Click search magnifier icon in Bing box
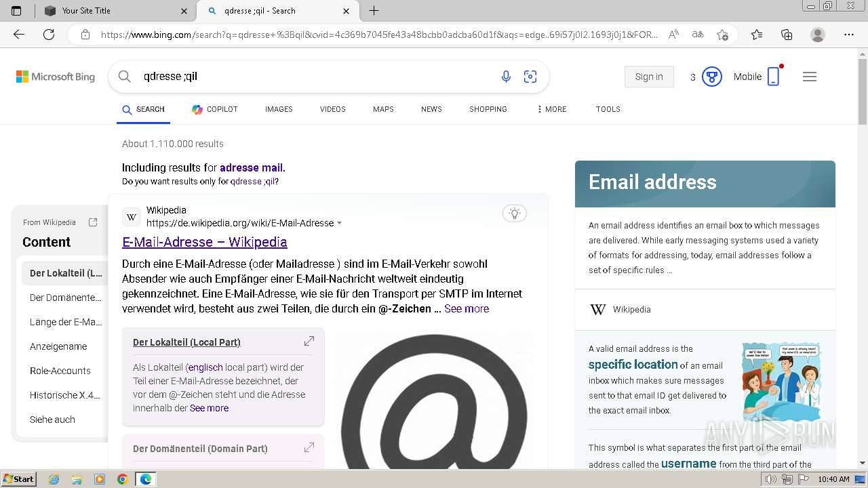The image size is (868, 488). click(x=124, y=77)
